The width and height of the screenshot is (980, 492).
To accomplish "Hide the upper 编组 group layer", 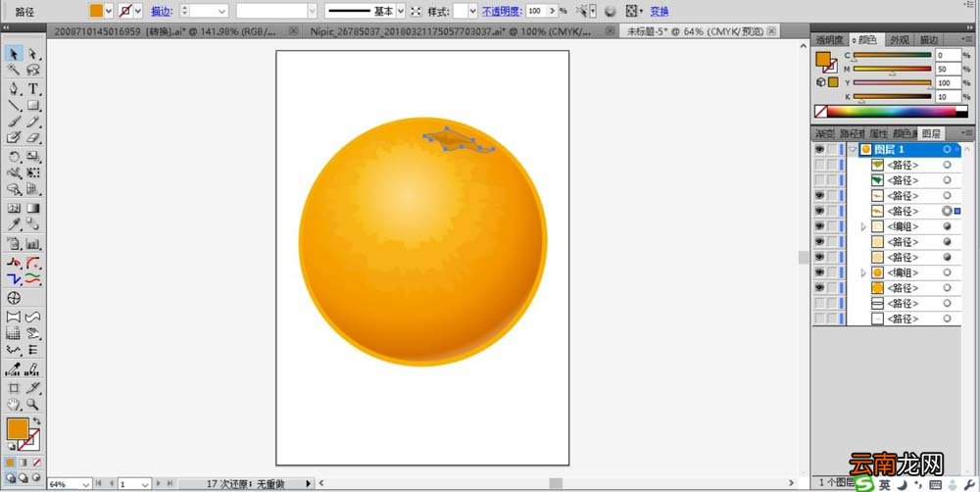I will click(x=819, y=226).
